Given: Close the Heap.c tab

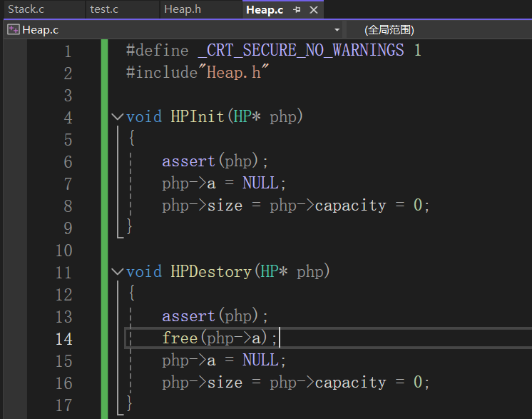Looking at the screenshot, I should click(x=314, y=10).
